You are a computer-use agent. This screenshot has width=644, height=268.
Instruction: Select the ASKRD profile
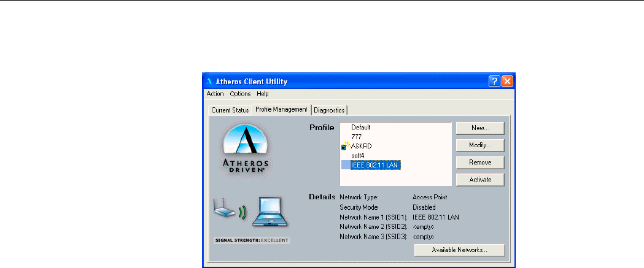[362, 146]
